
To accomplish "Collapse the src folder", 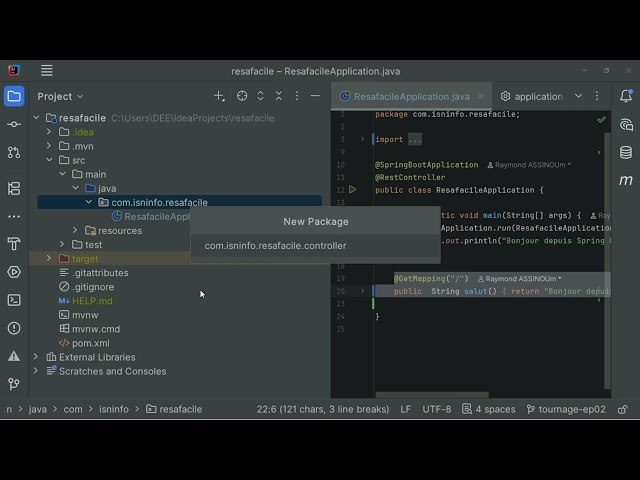I will [49, 160].
